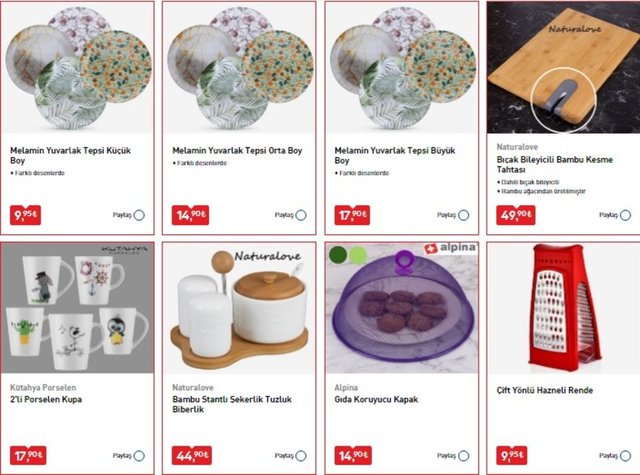Viewport: 640px width, 475px height.
Task: Select Paylaş radio for Gıda Koruyucu Kapak
Action: pos(464,456)
